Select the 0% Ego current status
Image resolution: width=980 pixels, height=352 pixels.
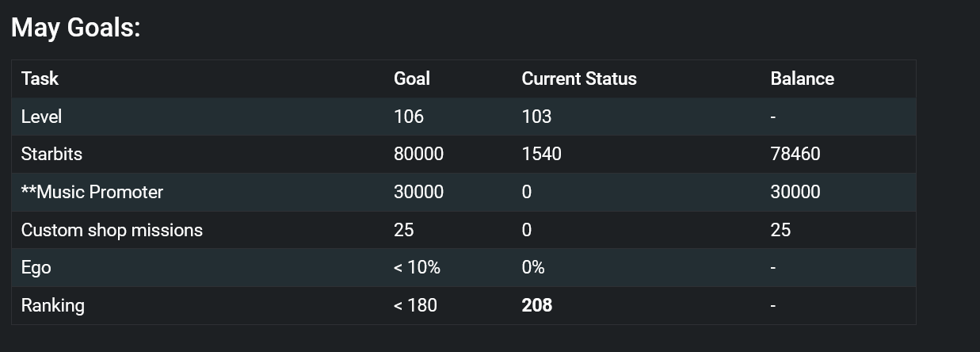click(x=533, y=267)
